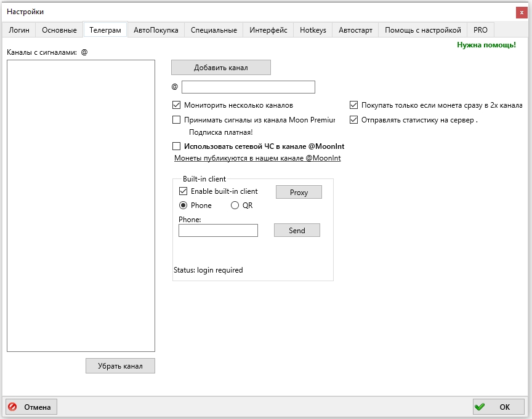Viewport: 532px width, 419px height.
Task: Open the Интерфейс tab
Action: [x=268, y=30]
